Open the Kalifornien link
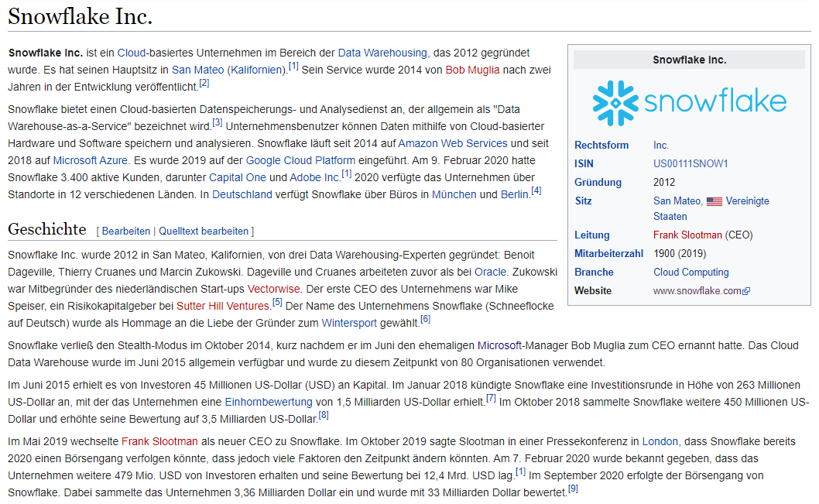 pos(256,70)
